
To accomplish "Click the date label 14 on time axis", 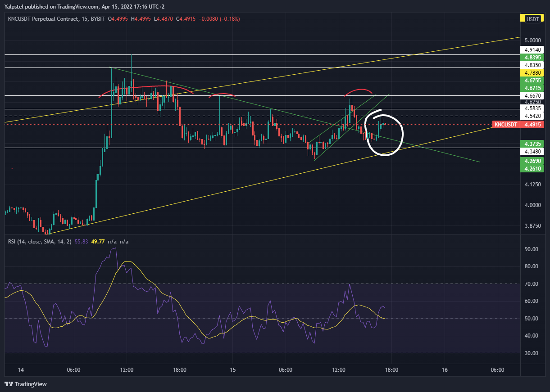I will tap(20, 370).
